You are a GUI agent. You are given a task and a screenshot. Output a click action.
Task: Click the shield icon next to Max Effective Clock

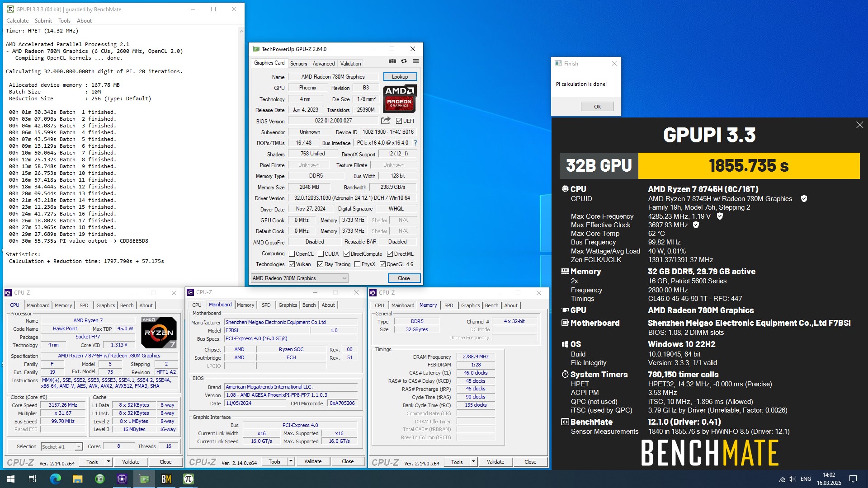(x=696, y=225)
